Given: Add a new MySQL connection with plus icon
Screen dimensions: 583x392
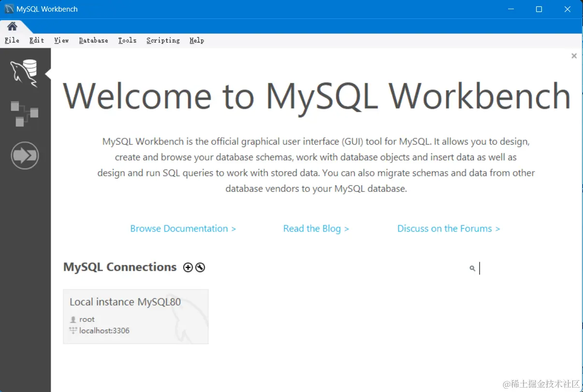Looking at the screenshot, I should point(188,267).
